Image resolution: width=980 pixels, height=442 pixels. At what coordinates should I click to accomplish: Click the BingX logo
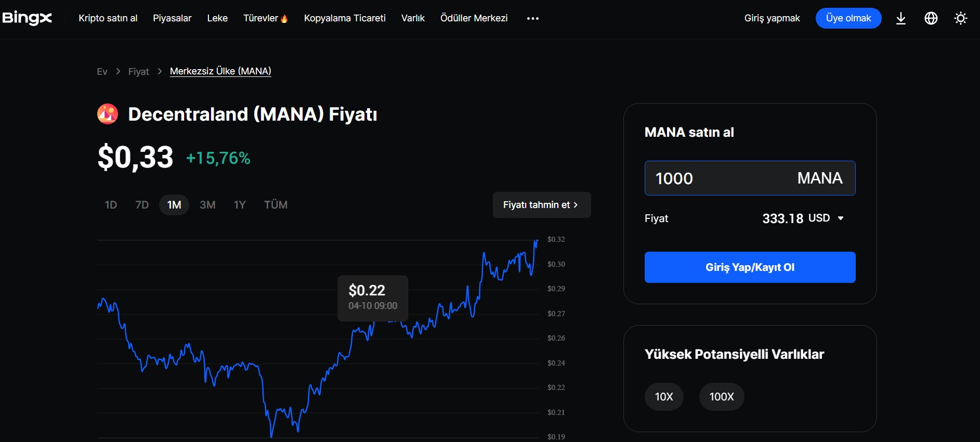pyautogui.click(x=27, y=18)
